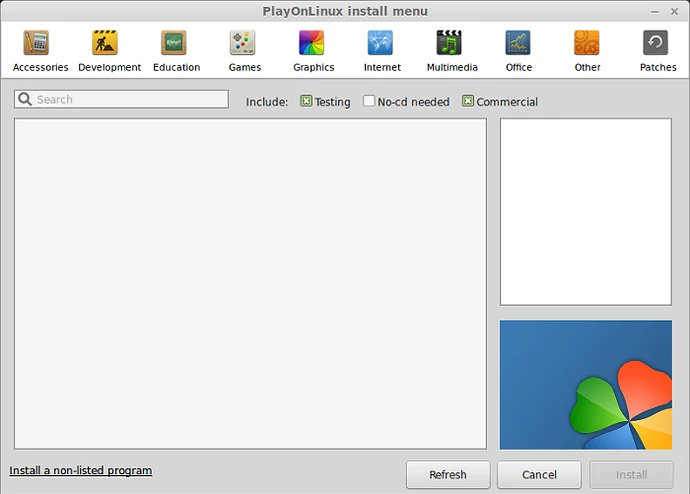690x494 pixels.
Task: Open the Education category
Action: point(176,44)
